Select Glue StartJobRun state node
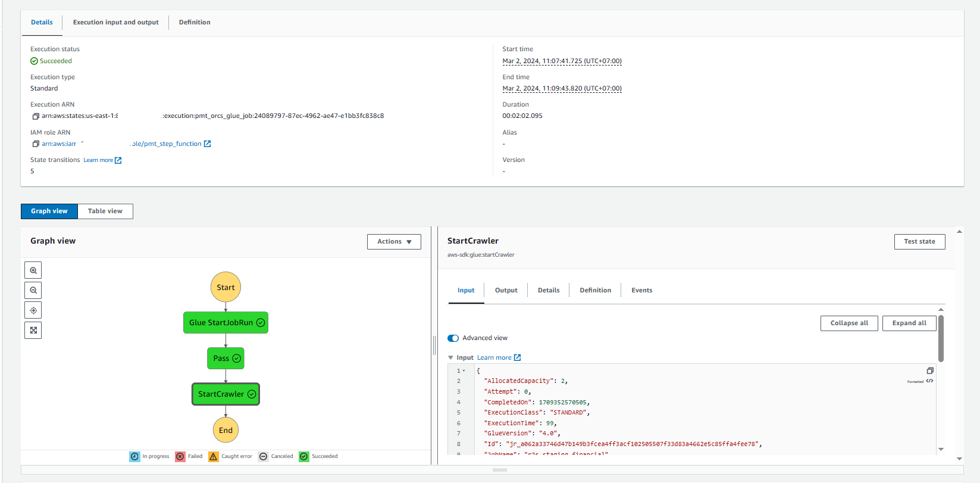Screen dimensions: 980x483 226,323
